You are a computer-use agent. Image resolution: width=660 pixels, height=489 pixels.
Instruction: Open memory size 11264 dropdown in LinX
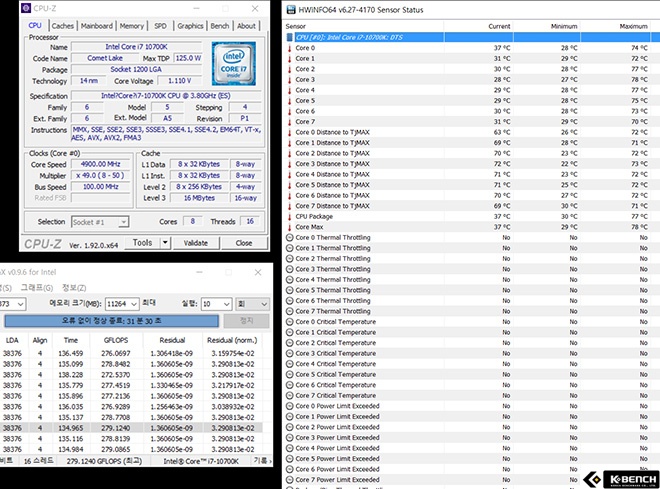click(x=122, y=304)
